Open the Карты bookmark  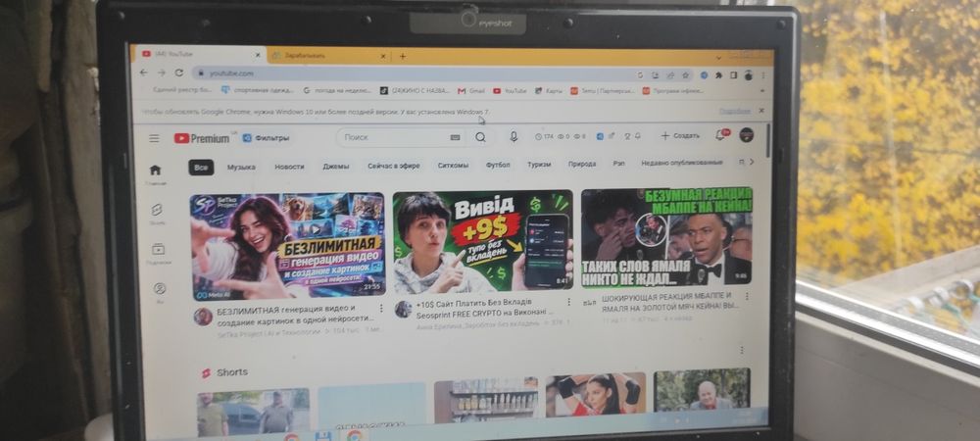point(549,90)
